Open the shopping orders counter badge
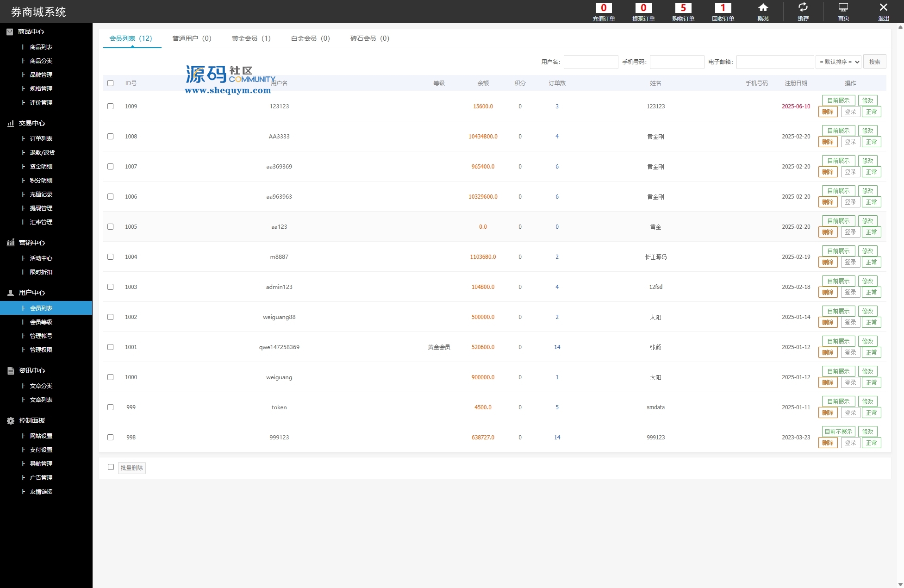 [683, 8]
